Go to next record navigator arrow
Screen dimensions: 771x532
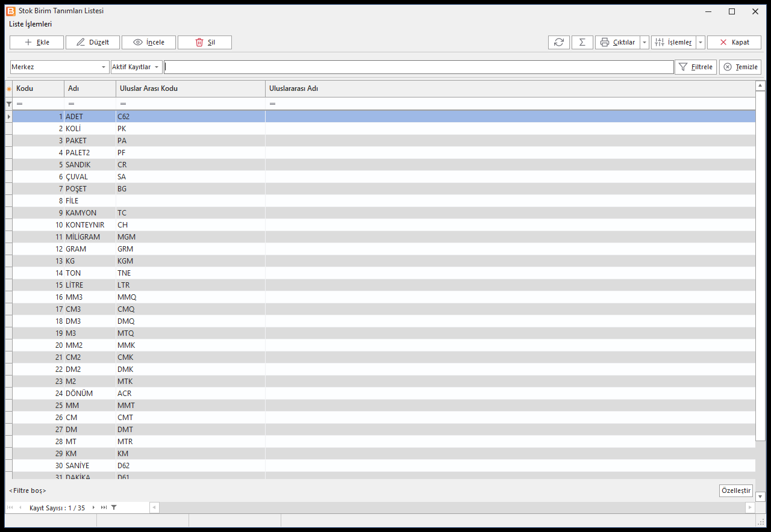[x=93, y=507]
